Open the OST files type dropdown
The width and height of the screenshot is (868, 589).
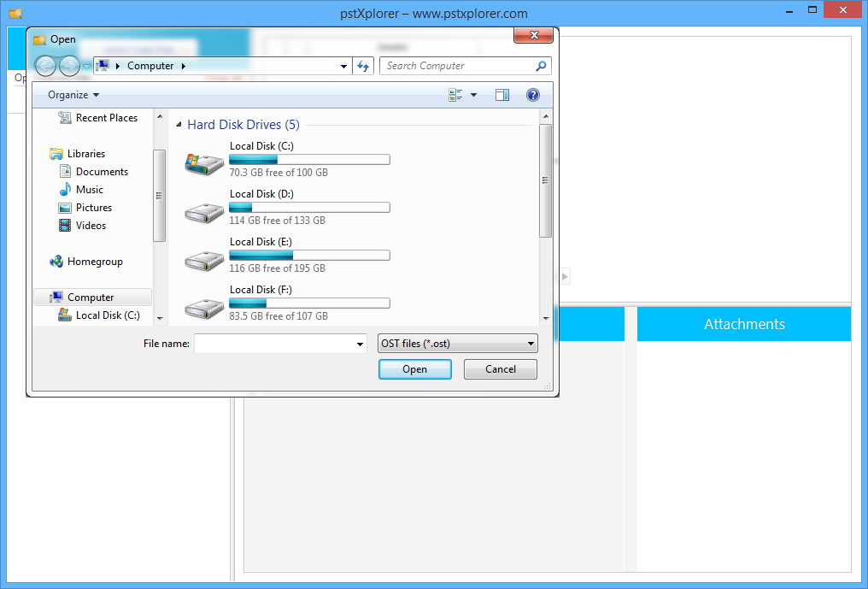pyautogui.click(x=458, y=344)
